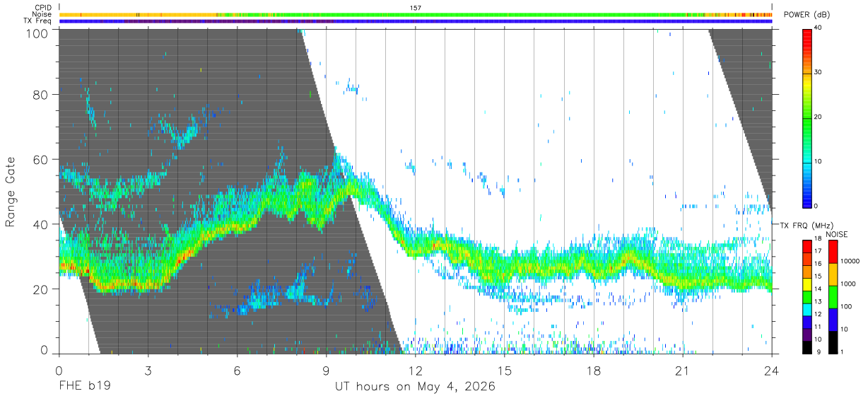The height and width of the screenshot is (401, 868).
Task: Click the UT hours tick "24"
Action: [x=772, y=371]
